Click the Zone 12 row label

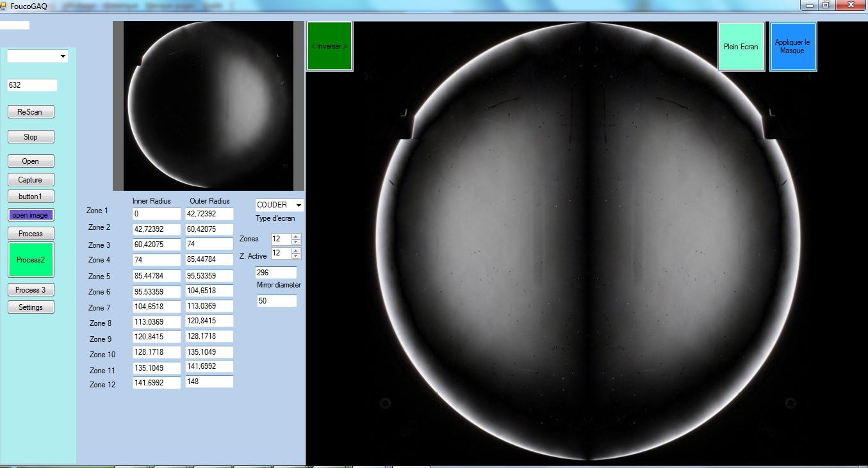click(102, 385)
